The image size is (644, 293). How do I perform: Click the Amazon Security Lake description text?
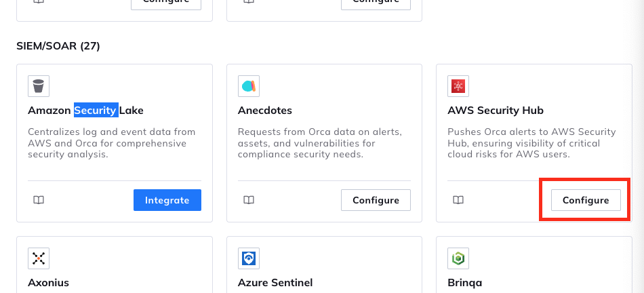(112, 143)
